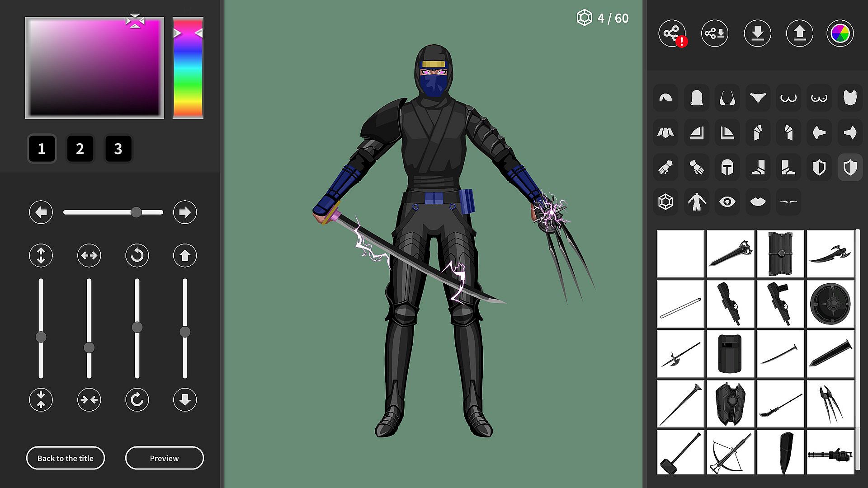Open the lips category
The height and width of the screenshot is (488, 868).
click(x=758, y=202)
